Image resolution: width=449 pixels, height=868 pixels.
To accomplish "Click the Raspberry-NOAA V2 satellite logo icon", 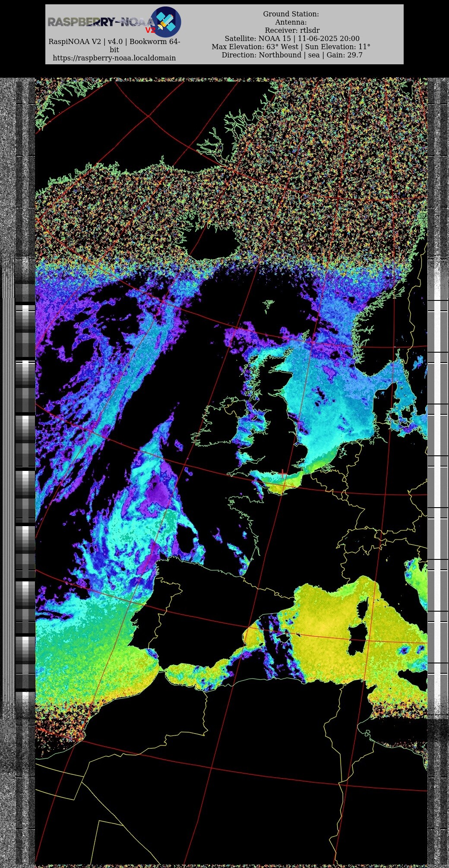I will coord(165,22).
